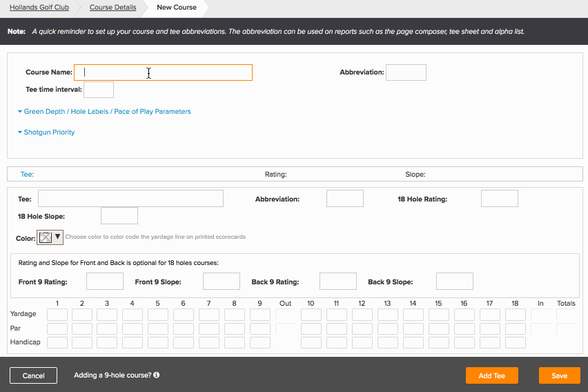Click the Tee: header label in summary bar
588x392 pixels.
27,174
